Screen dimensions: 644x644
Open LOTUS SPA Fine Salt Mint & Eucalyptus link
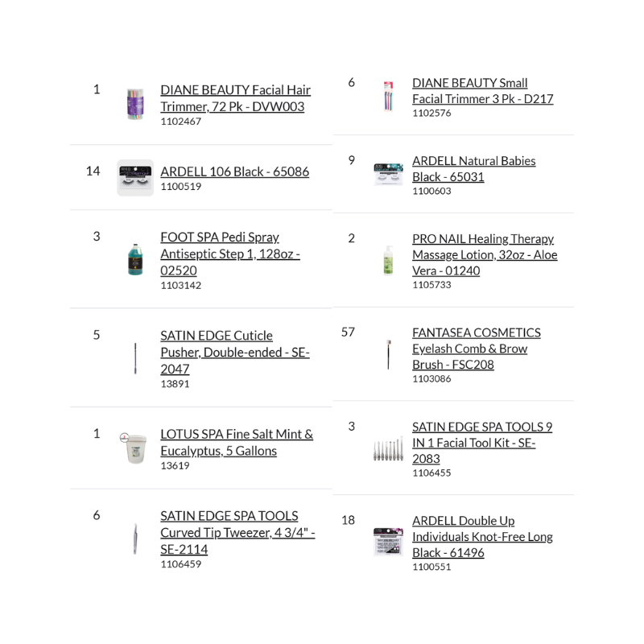(x=236, y=442)
